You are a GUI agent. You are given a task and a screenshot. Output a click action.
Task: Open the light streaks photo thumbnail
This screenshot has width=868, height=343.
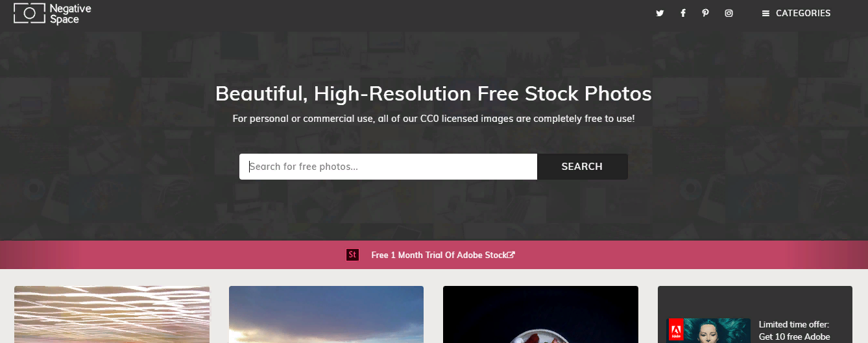112,314
